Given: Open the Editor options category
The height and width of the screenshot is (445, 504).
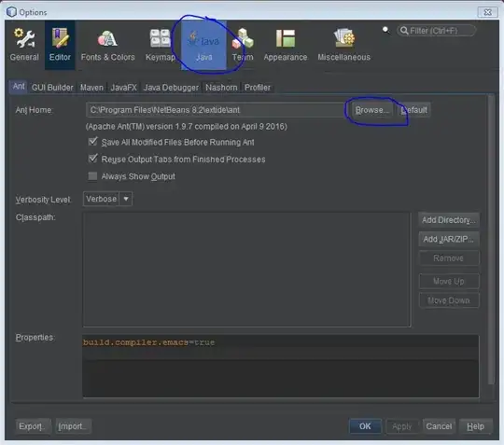Looking at the screenshot, I should coord(60,45).
